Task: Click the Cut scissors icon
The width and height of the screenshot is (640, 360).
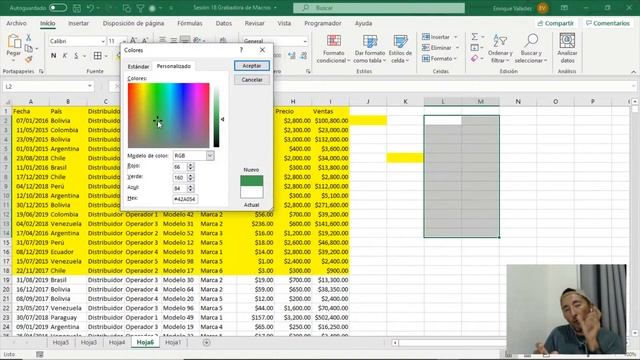Action: (x=29, y=38)
